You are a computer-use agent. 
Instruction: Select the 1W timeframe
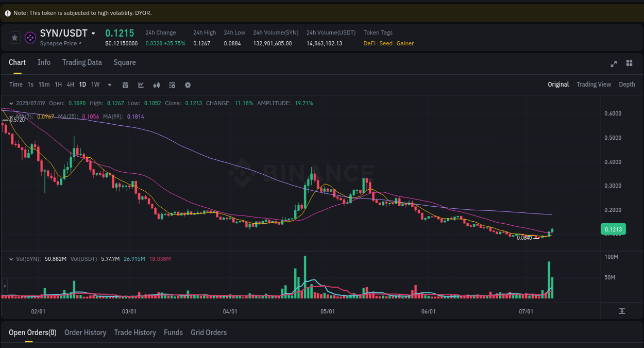pyautogui.click(x=95, y=85)
